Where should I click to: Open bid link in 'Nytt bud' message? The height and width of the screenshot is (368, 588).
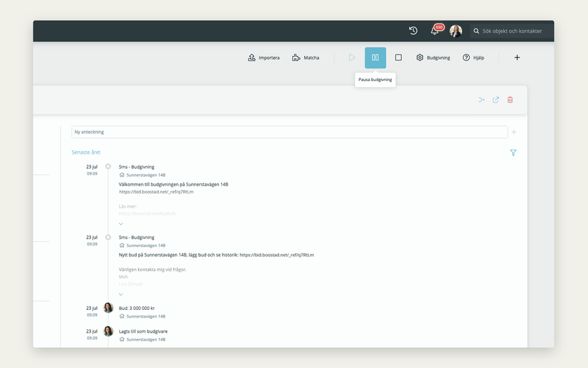[277, 255]
